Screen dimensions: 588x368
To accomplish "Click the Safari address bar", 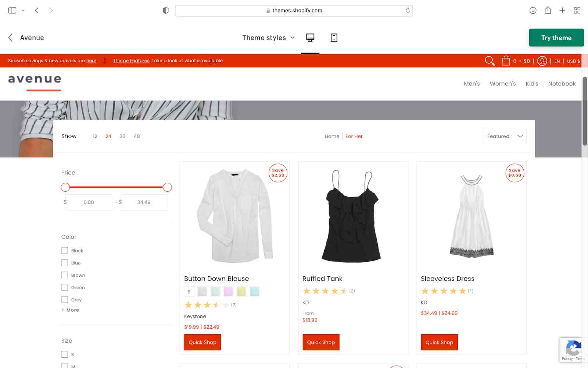I will coord(294,10).
